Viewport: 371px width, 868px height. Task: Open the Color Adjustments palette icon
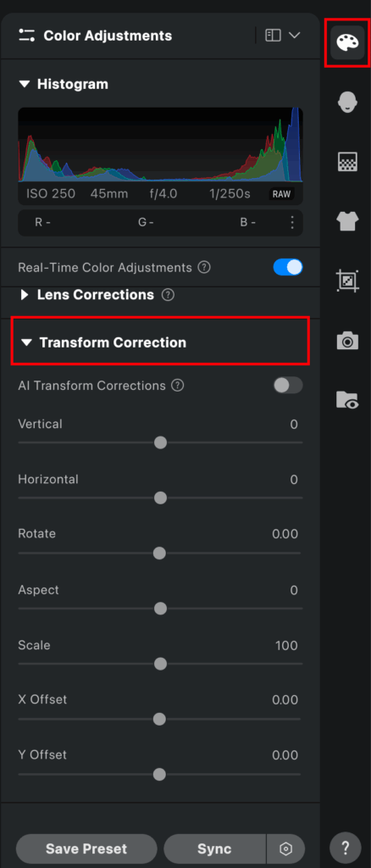pos(347,42)
